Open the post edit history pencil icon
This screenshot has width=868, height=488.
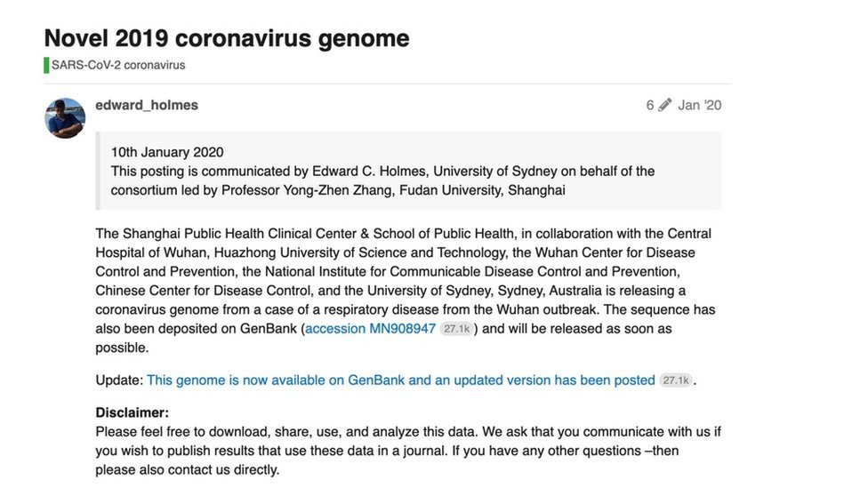click(x=665, y=106)
